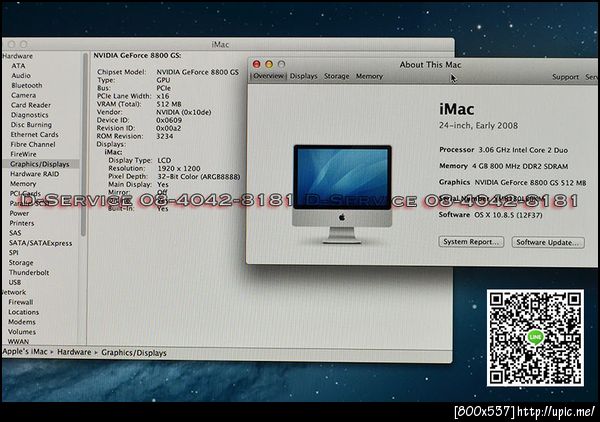Viewport: 600px width, 422px height.
Task: Click Hardware in the path bar
Action: click(x=74, y=352)
